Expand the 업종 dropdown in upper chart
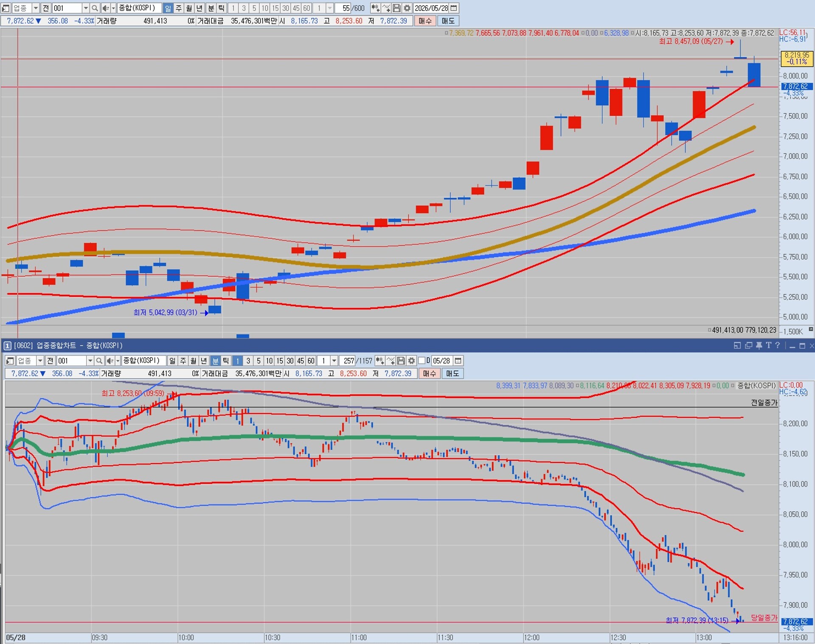 pyautogui.click(x=36, y=8)
